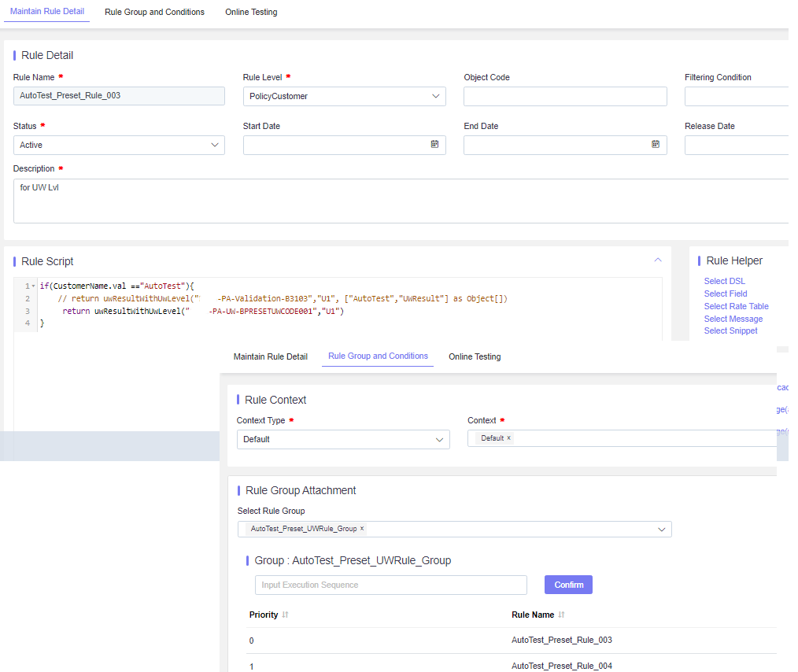
Task: Click the Confirm button
Action: [x=568, y=585]
